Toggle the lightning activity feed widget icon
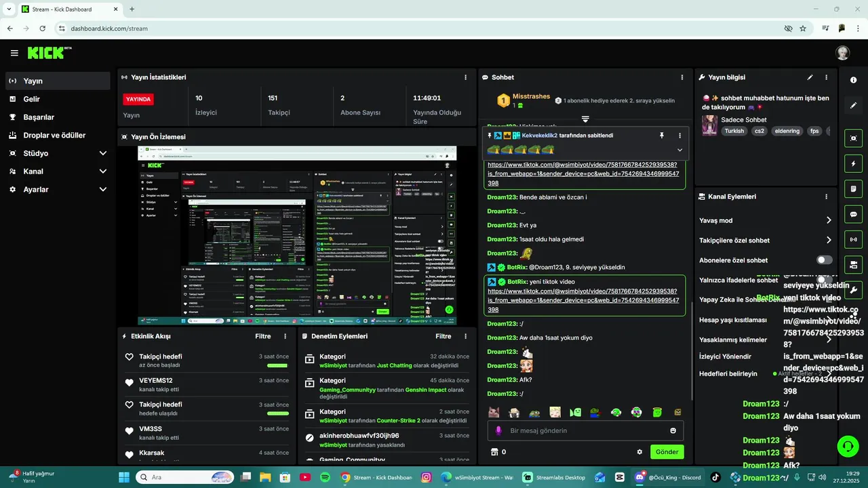Image resolution: width=868 pixels, height=488 pixels. (x=853, y=163)
